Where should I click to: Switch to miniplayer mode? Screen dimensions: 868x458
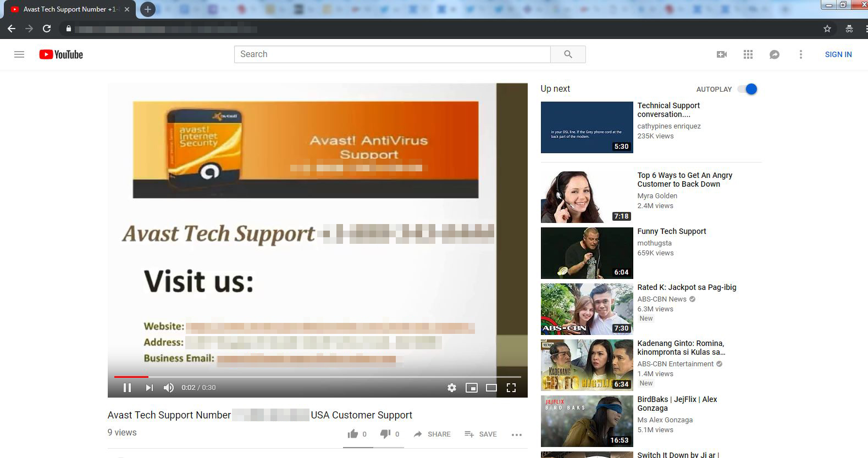472,388
